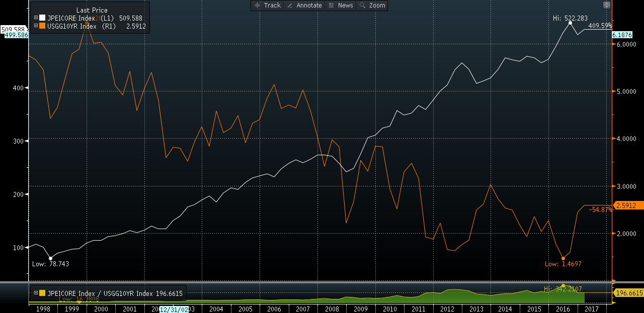Screen dimensions: 644x313
Task: Click the Annotate pencil icon
Action: pyautogui.click(x=290, y=6)
